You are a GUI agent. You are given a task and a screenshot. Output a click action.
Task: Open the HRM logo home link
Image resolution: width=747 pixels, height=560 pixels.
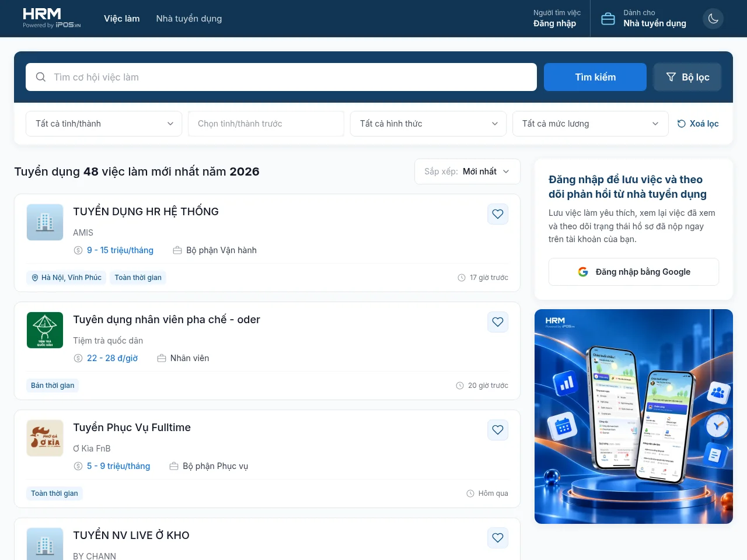[x=51, y=18]
